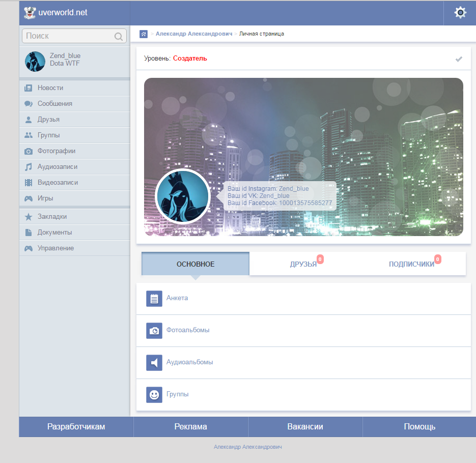The image size is (476, 463).
Task: Click the Группы smiley icon
Action: click(154, 395)
